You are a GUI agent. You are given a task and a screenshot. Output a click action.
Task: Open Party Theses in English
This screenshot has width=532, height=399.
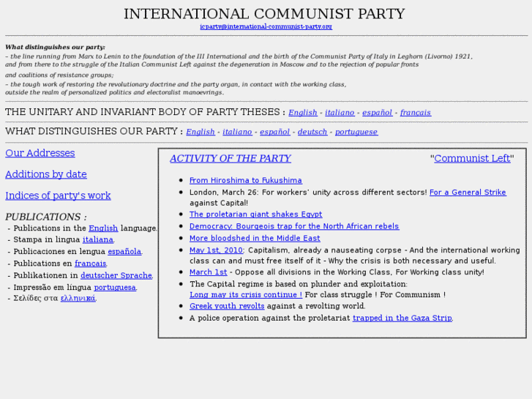[x=303, y=113]
